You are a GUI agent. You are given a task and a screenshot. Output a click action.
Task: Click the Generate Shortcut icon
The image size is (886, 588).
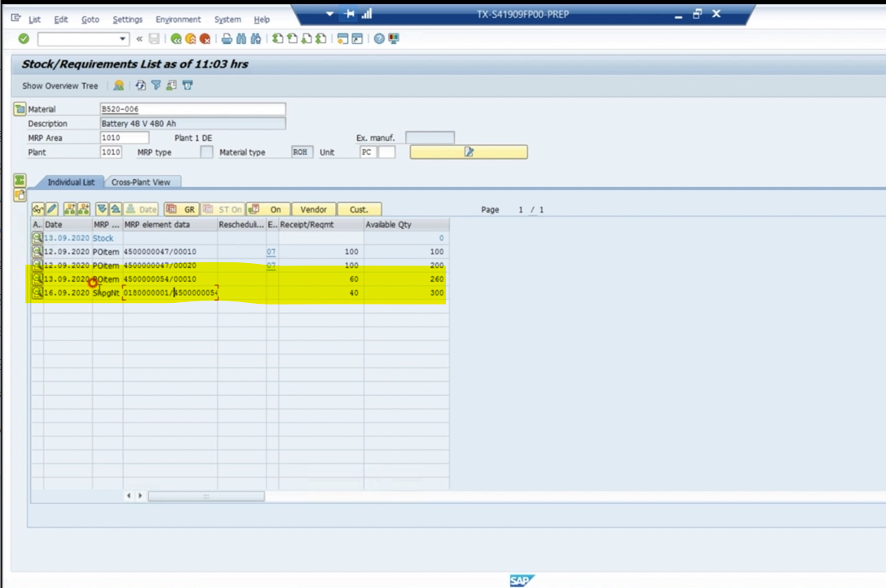[357, 39]
